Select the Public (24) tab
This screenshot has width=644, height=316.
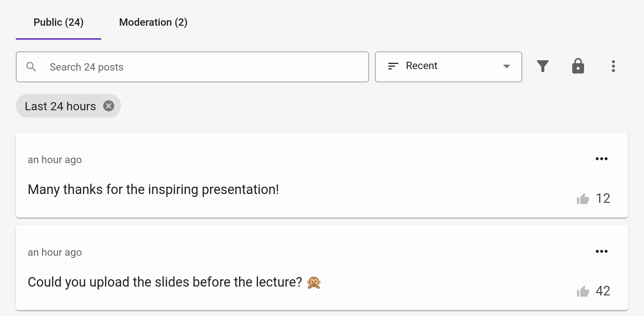59,22
